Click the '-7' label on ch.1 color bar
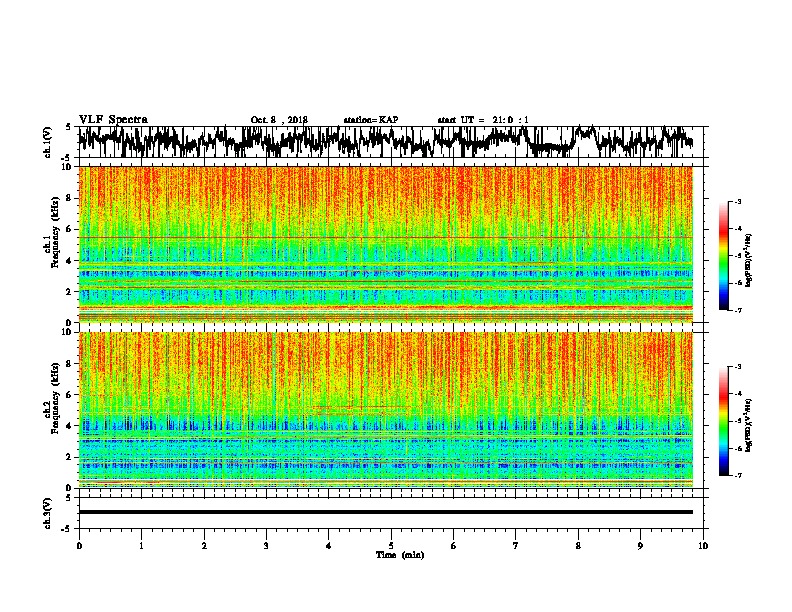 point(737,311)
